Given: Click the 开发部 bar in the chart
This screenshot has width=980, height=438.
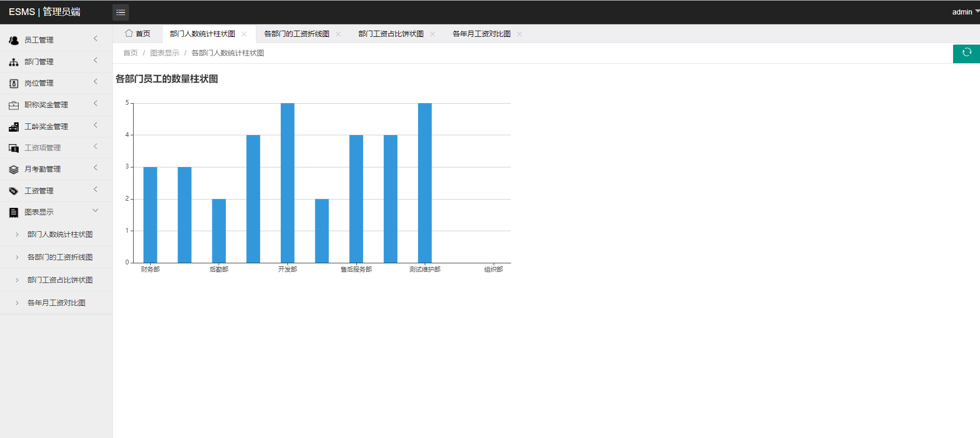Looking at the screenshot, I should pos(287,182).
